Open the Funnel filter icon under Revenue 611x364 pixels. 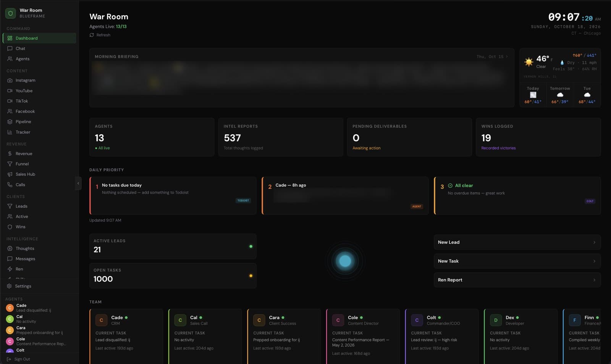pyautogui.click(x=10, y=164)
